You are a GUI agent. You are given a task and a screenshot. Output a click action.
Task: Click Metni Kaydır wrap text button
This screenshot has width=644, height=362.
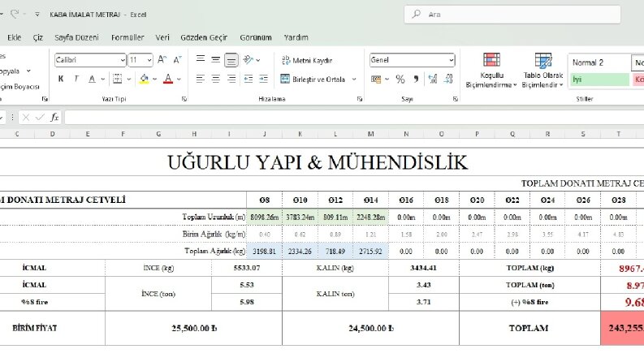point(307,60)
